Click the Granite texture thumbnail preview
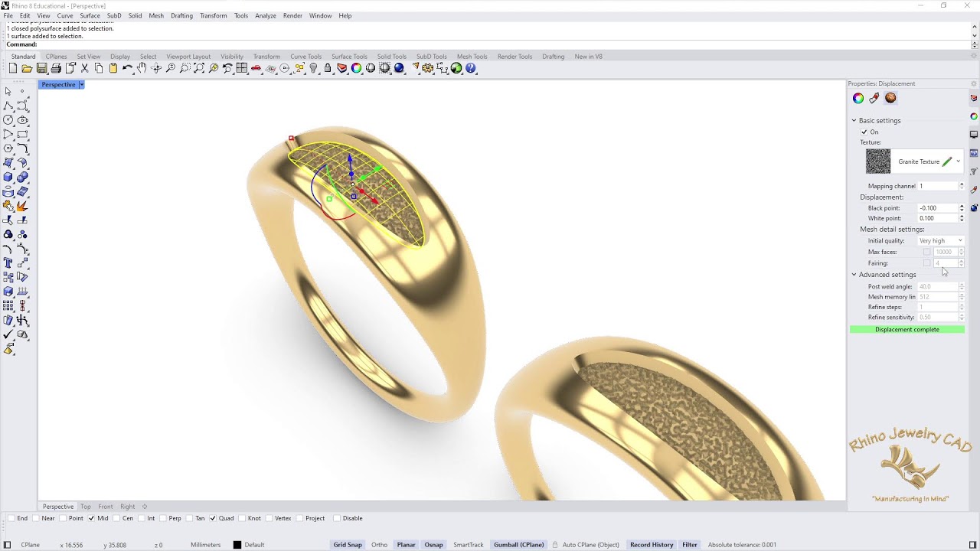The width and height of the screenshot is (980, 551). point(878,161)
